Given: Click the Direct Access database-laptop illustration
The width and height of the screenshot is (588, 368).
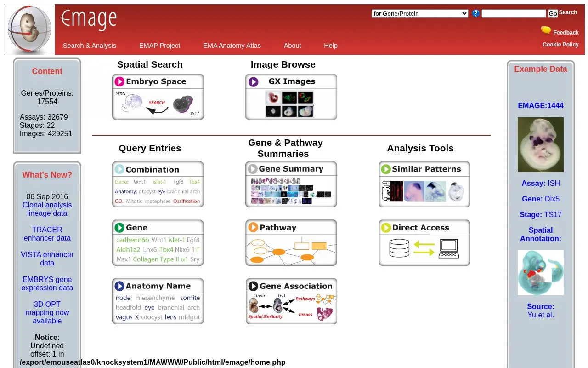Looking at the screenshot, I should click(424, 248).
